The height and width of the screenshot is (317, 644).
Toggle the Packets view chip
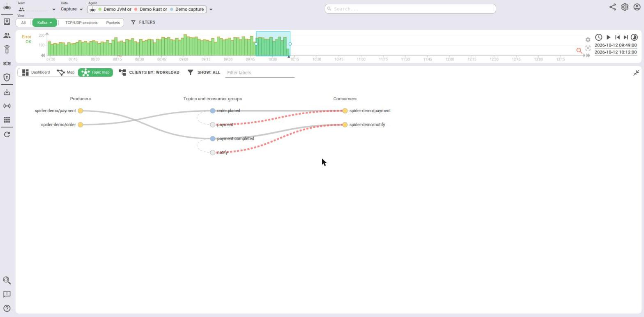coord(113,23)
